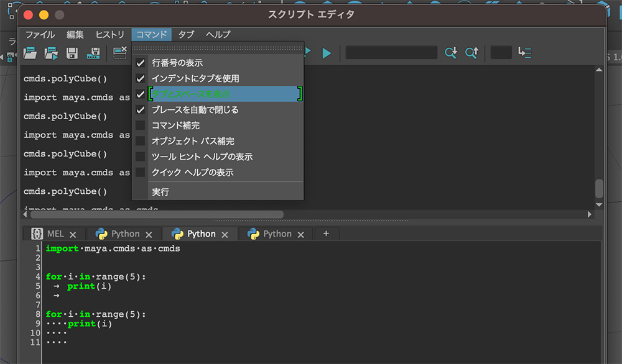Screen dimensions: 622x364
Task: Add a new tab using the + button
Action: pyautogui.click(x=327, y=234)
